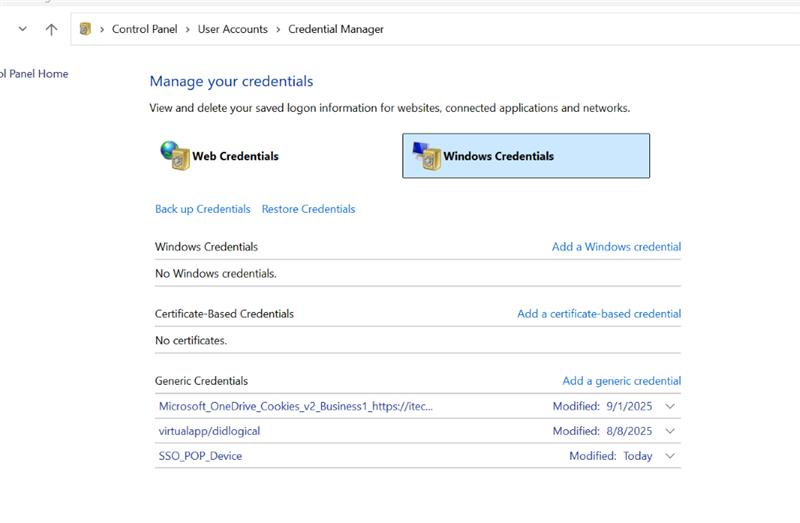Click breadcrumb arrow before Control Panel
Image resolution: width=800 pixels, height=523 pixels.
click(102, 30)
